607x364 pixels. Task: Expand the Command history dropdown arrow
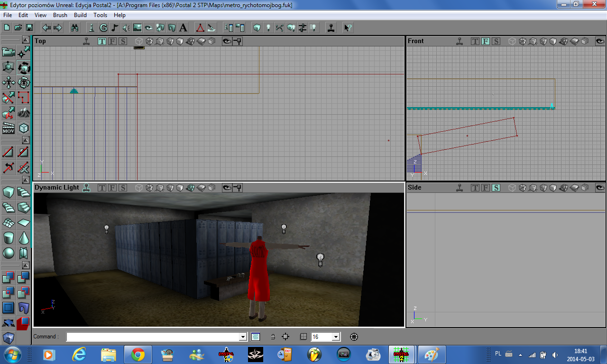click(x=243, y=337)
